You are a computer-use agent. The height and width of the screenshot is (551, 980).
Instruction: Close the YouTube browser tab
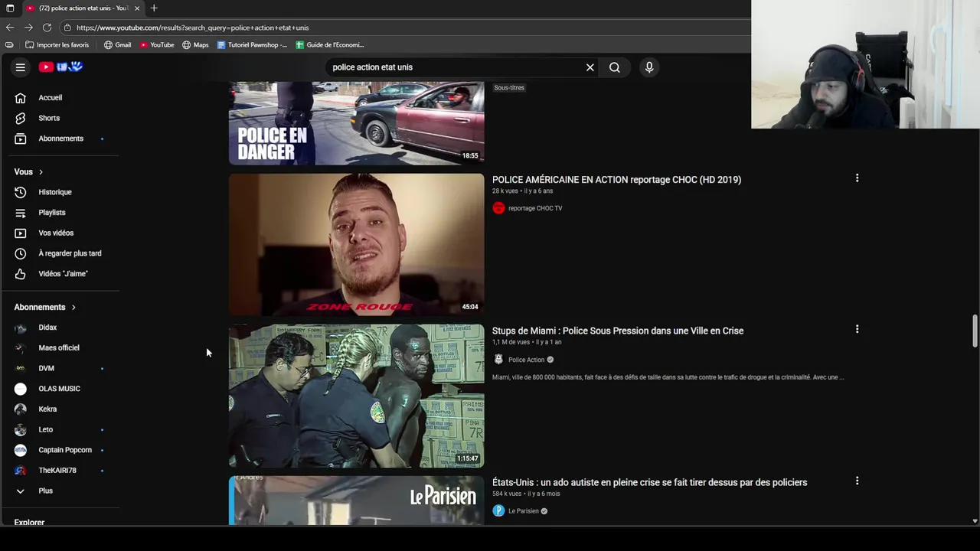137,8
